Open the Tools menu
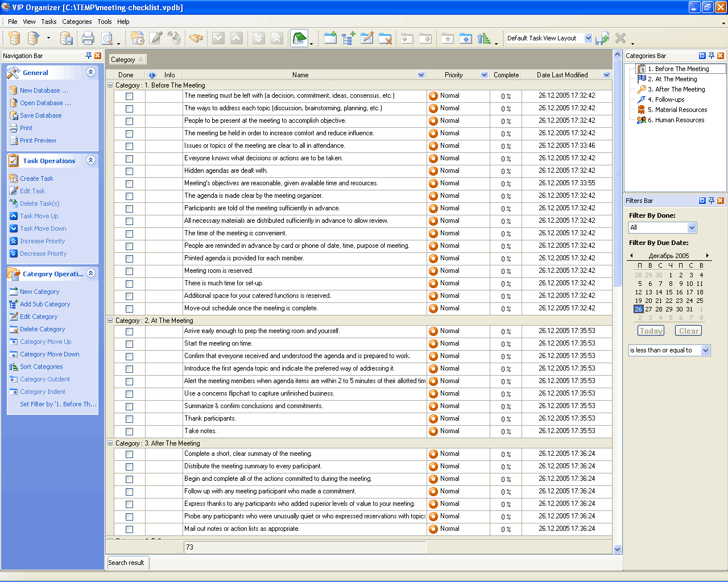 click(x=105, y=22)
